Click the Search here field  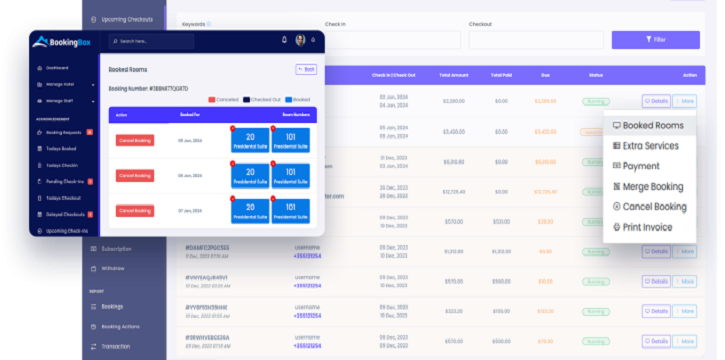tap(151, 41)
